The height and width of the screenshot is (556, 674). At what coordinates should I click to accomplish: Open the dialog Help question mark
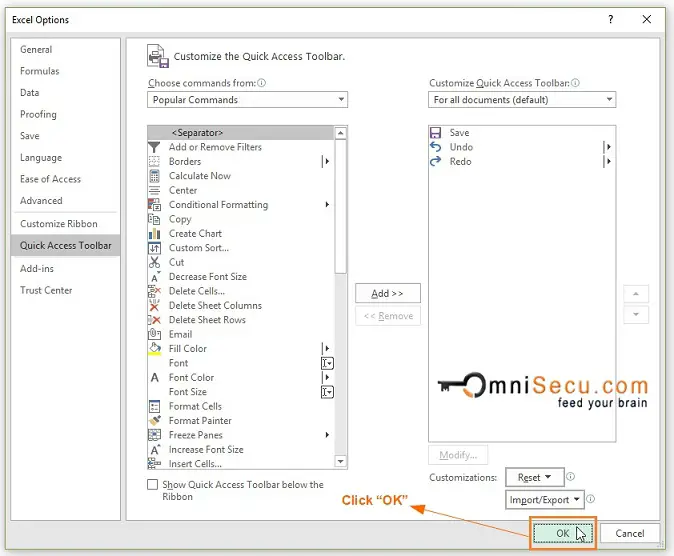coord(610,19)
